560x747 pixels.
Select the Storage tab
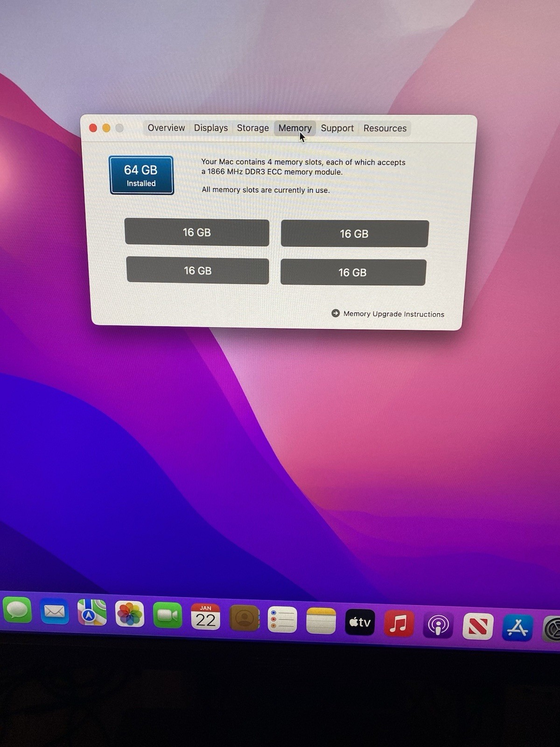(x=252, y=128)
